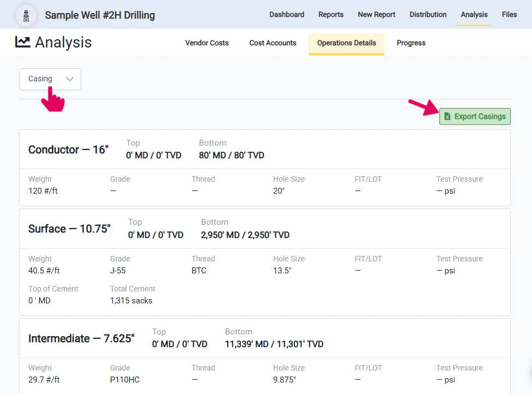Screen dimensions: 532x394
Task: Open the Reports section
Action: pyautogui.click(x=331, y=15)
